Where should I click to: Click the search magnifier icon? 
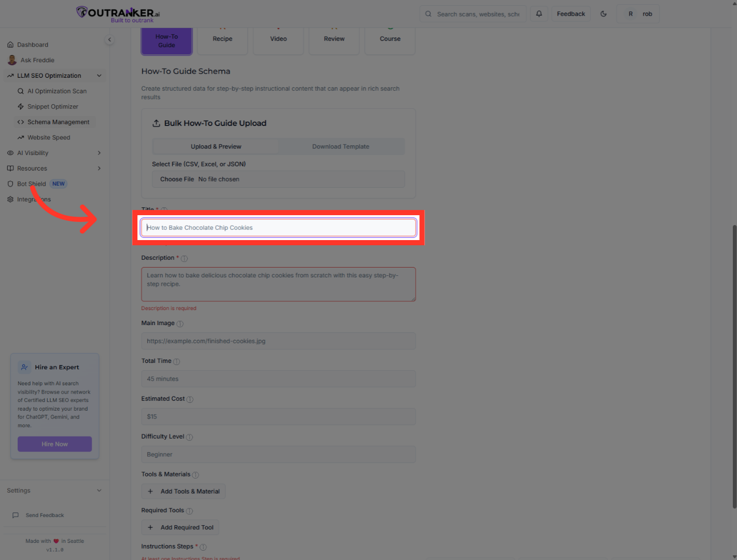click(428, 14)
